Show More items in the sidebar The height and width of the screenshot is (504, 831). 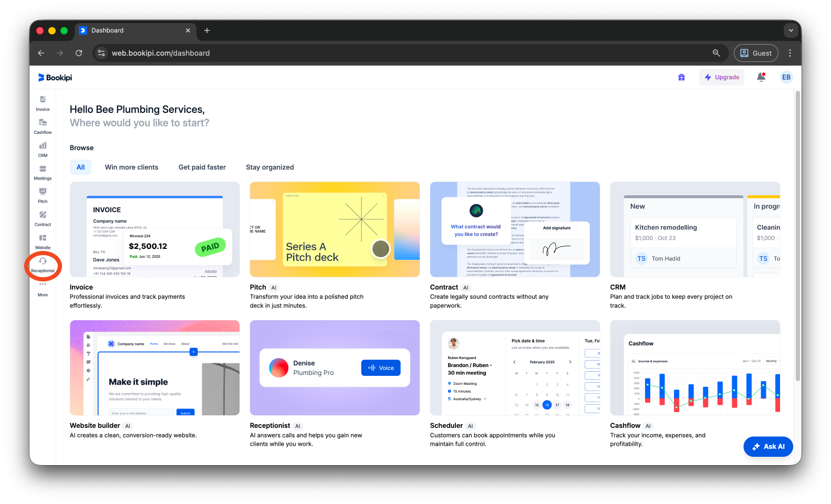pos(43,289)
